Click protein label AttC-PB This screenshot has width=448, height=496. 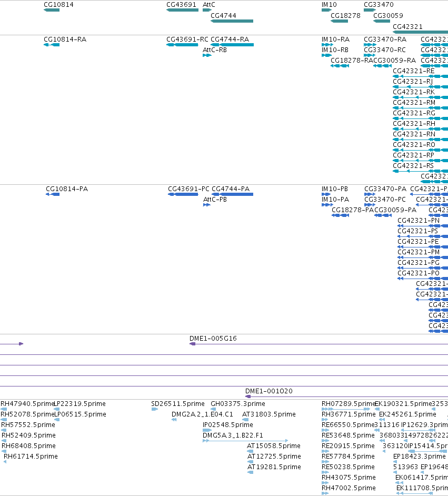click(215, 200)
